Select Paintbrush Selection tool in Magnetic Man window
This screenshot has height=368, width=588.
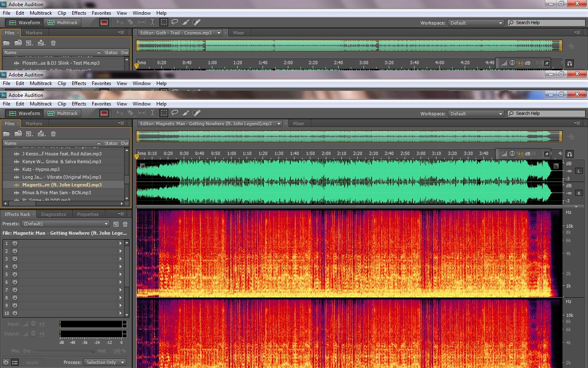coord(186,113)
